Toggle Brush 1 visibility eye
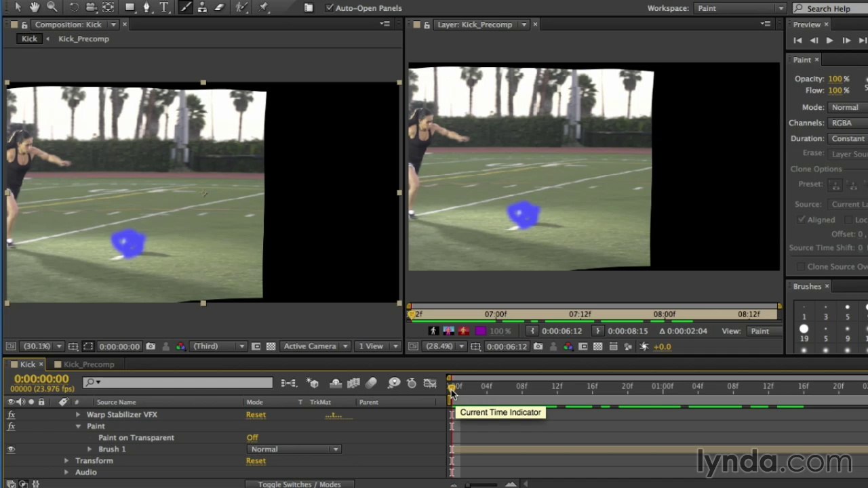868x488 pixels. pos(11,449)
